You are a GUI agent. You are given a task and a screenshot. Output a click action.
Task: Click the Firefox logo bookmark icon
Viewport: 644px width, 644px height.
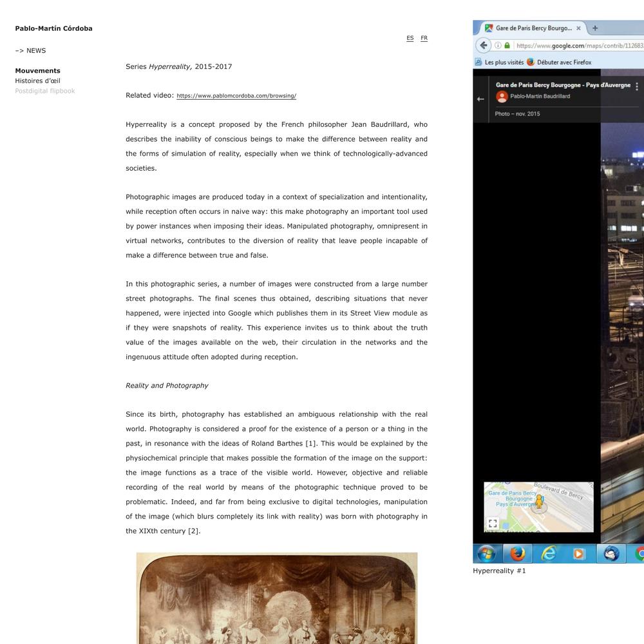click(531, 62)
